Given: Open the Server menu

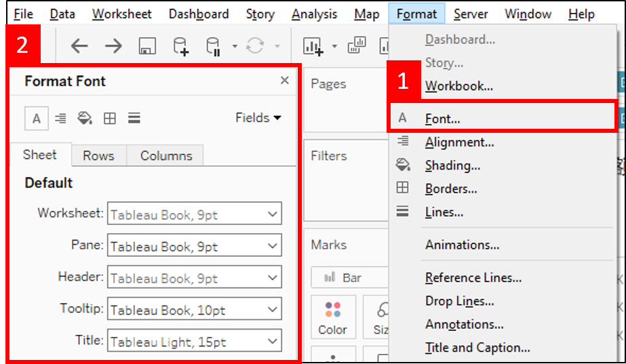Looking at the screenshot, I should pos(471,14).
